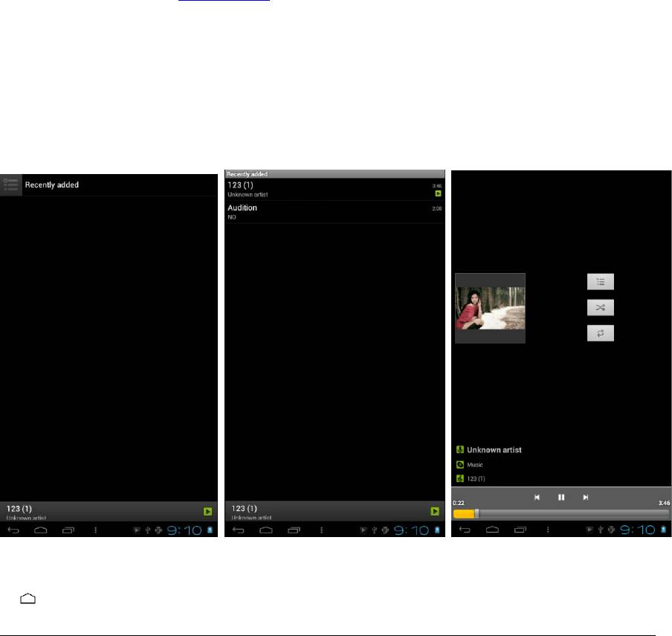Select the Audition song in the list
The image size is (672, 636).
point(334,212)
